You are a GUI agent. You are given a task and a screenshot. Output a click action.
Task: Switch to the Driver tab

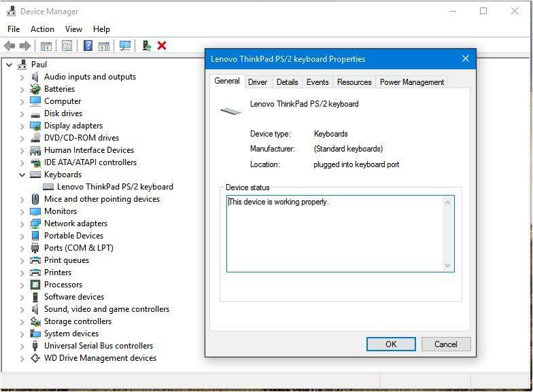[x=258, y=82]
